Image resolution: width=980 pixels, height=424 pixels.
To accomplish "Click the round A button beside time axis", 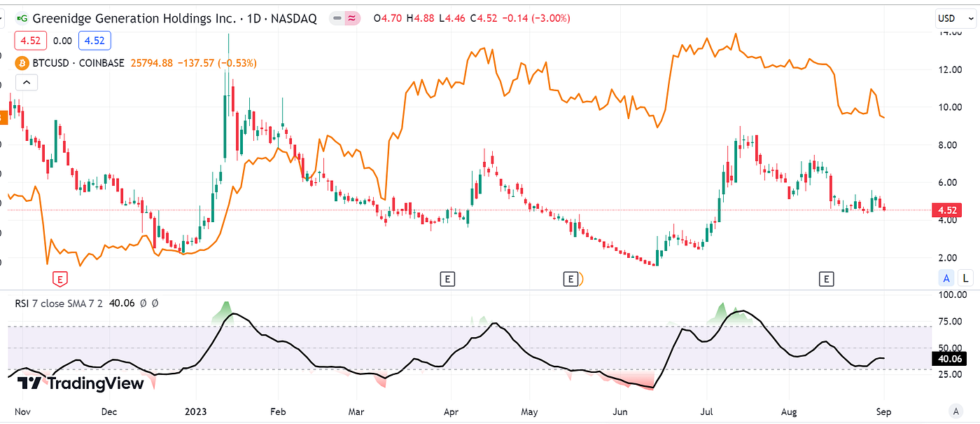I will [955, 411].
